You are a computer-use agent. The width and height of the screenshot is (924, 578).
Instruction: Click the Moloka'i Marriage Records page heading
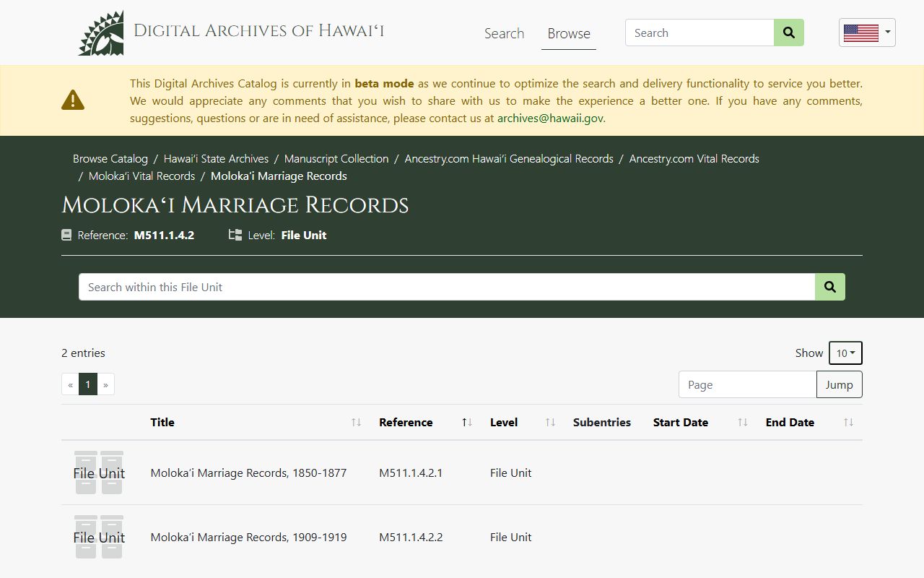[235, 205]
